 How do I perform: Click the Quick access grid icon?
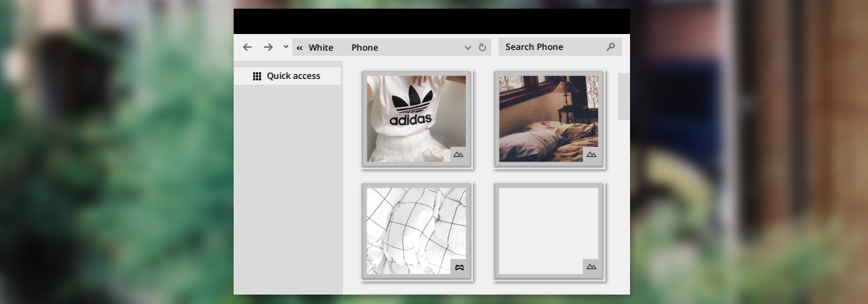coord(257,76)
